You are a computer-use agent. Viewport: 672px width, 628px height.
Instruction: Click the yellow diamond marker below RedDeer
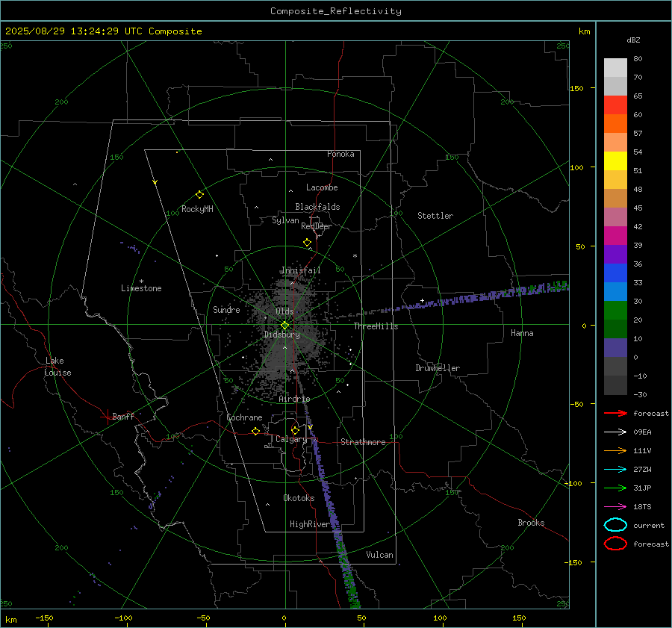[307, 243]
